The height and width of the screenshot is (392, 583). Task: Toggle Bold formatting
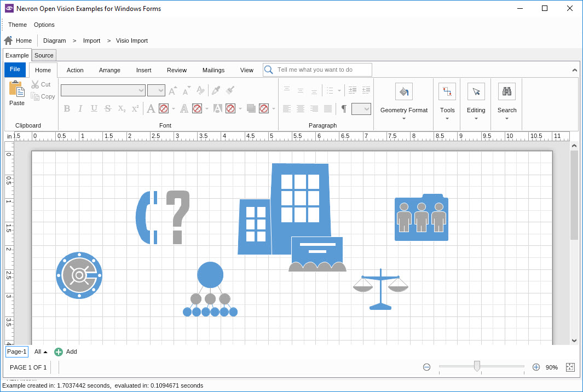click(67, 108)
